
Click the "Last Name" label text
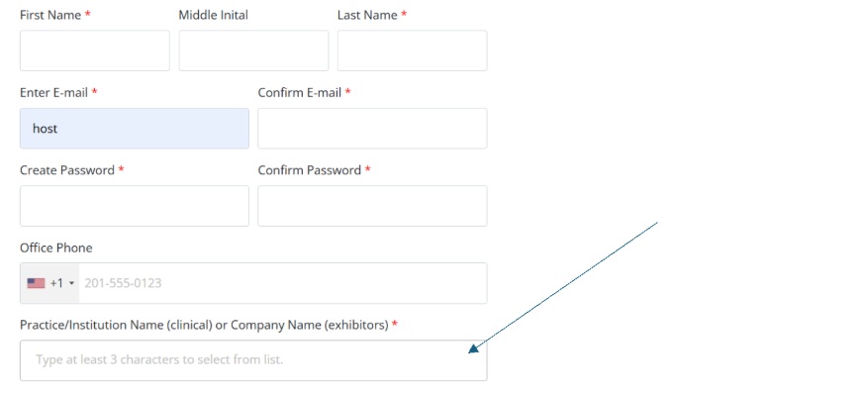pyautogui.click(x=367, y=15)
